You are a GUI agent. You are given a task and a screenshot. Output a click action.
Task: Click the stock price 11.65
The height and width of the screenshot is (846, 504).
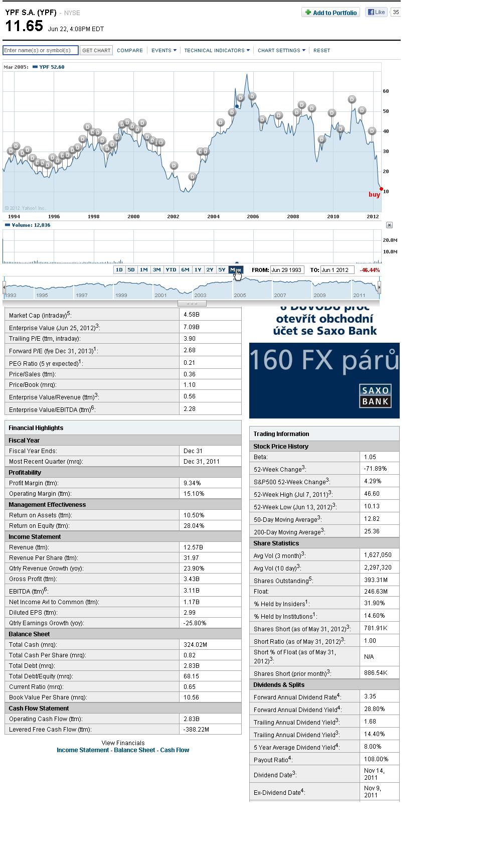click(24, 26)
